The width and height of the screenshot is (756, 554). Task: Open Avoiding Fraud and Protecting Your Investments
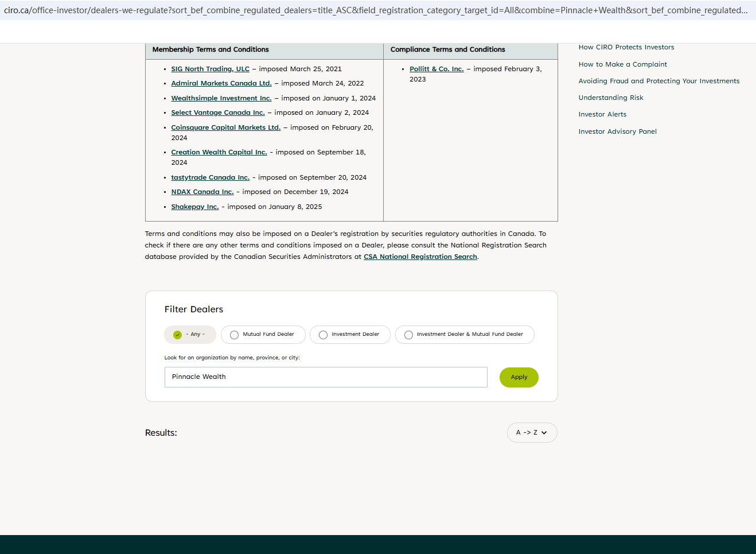tap(659, 81)
